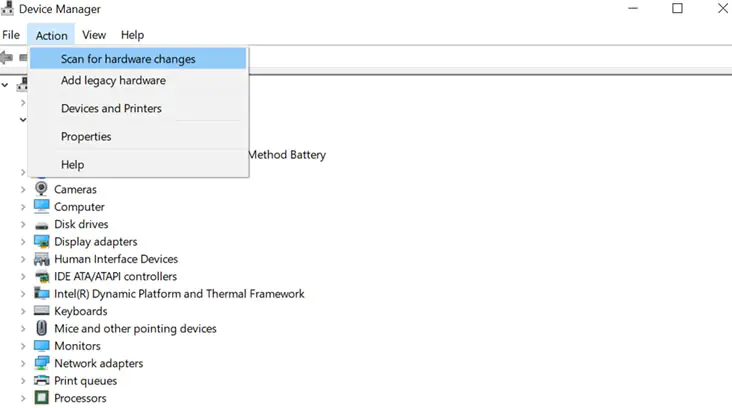Select the Display adapters label
The image size is (732, 408).
click(x=96, y=242)
